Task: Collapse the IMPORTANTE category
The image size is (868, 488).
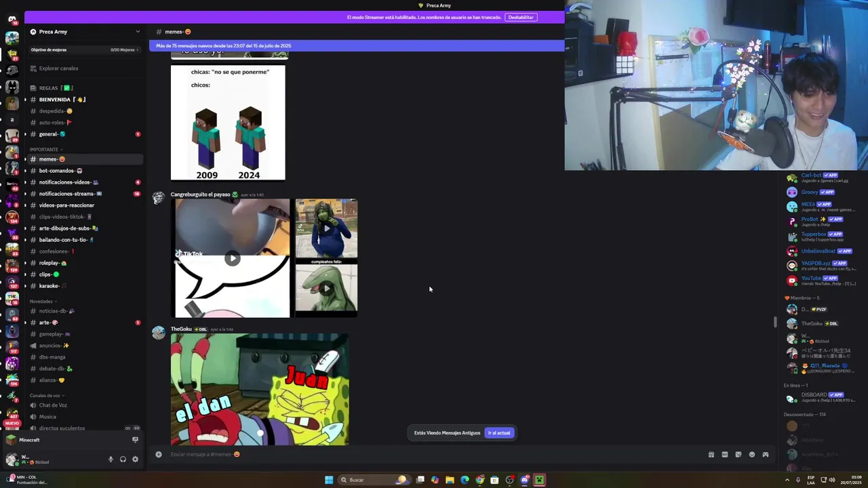Action: [46, 149]
